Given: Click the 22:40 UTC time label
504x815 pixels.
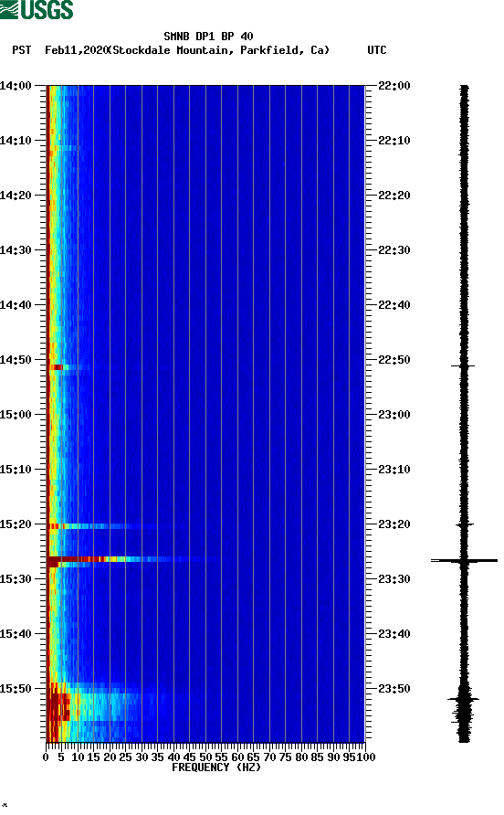Looking at the screenshot, I should pos(394,304).
